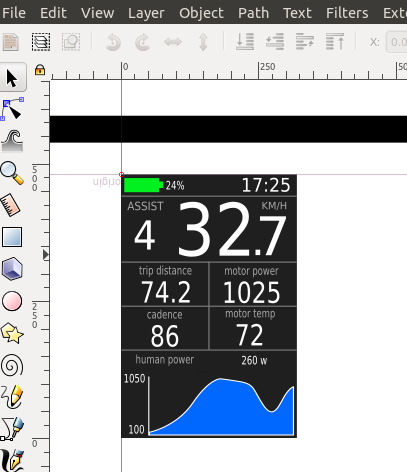
Task: Flip selection vertically
Action: pos(203,42)
